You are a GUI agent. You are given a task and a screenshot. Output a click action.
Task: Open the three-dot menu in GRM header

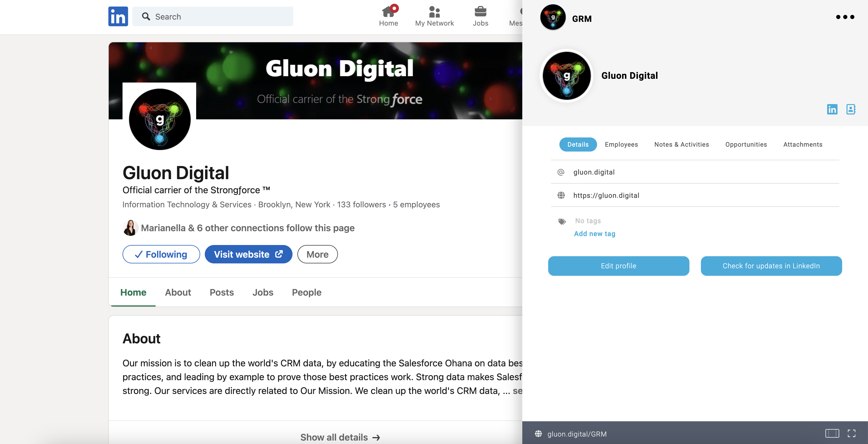coord(845,17)
